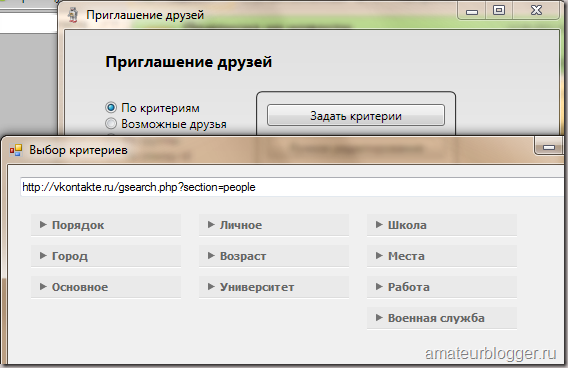This screenshot has width=568, height=368.
Task: Maximize the 'Приглашение друзей' window
Action: tap(499, 10)
